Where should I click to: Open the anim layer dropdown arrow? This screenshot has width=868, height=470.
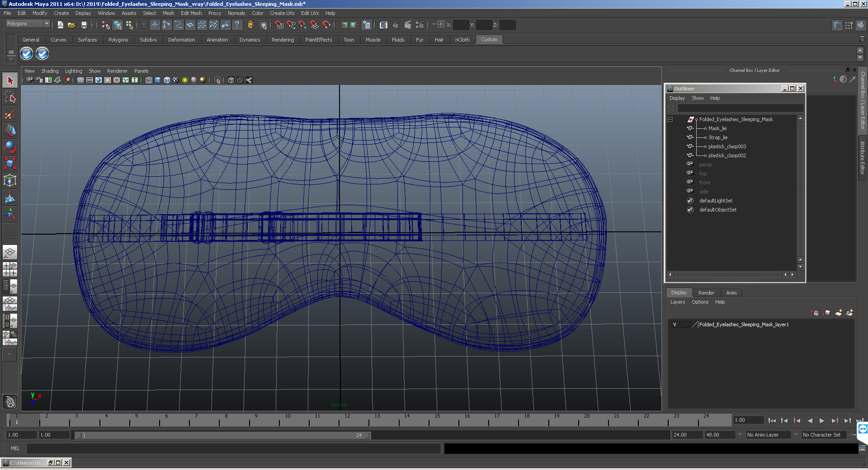pos(740,435)
